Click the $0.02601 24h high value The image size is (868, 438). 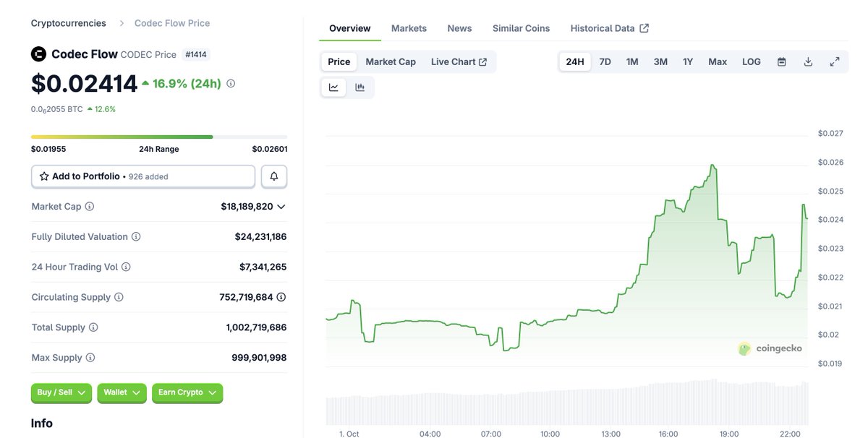click(269, 149)
